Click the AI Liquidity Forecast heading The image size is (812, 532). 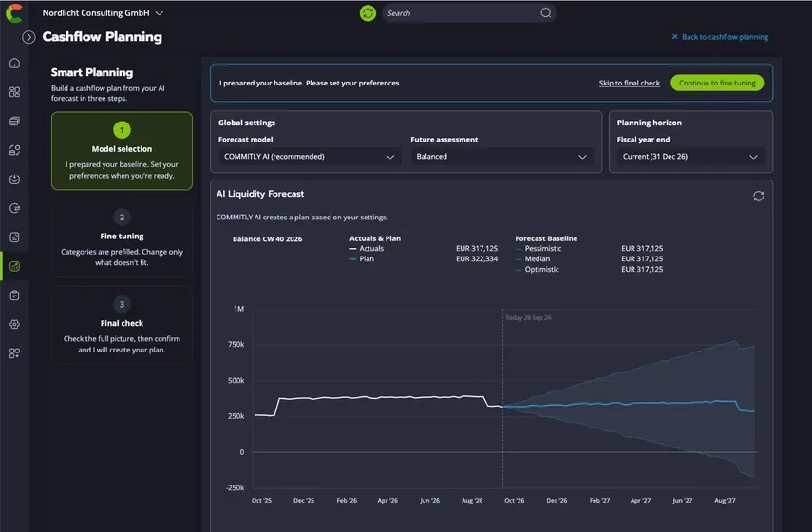pos(260,194)
